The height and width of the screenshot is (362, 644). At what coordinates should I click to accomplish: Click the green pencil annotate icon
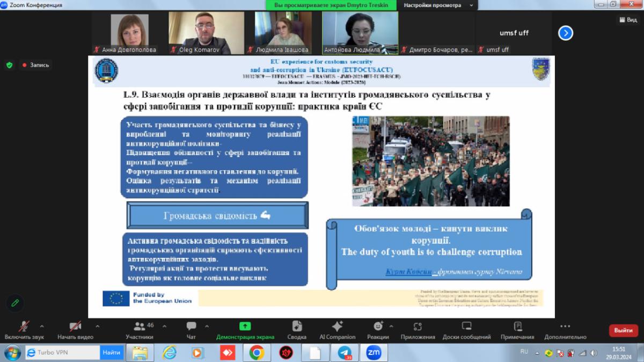coord(15,303)
